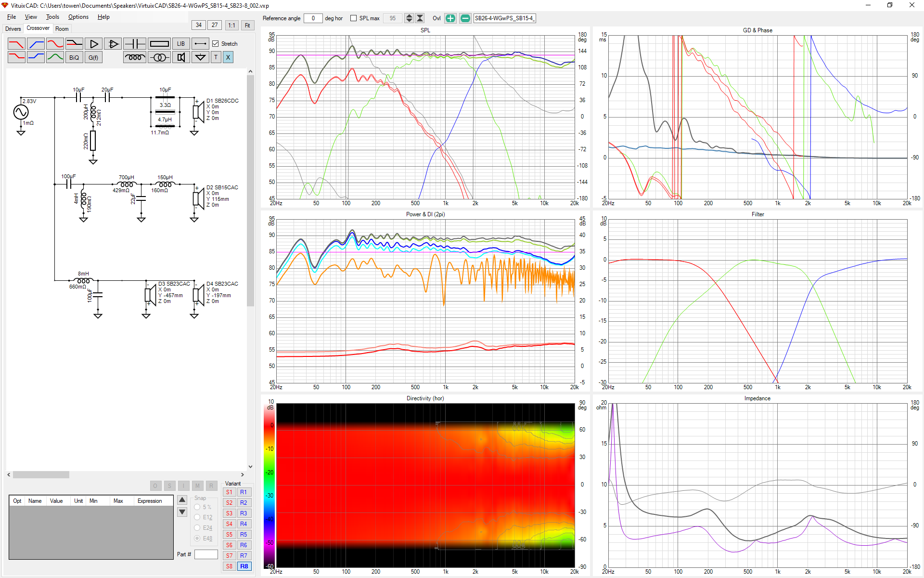924x578 pixels.
Task: Click the Fit schematic button
Action: 247,25
